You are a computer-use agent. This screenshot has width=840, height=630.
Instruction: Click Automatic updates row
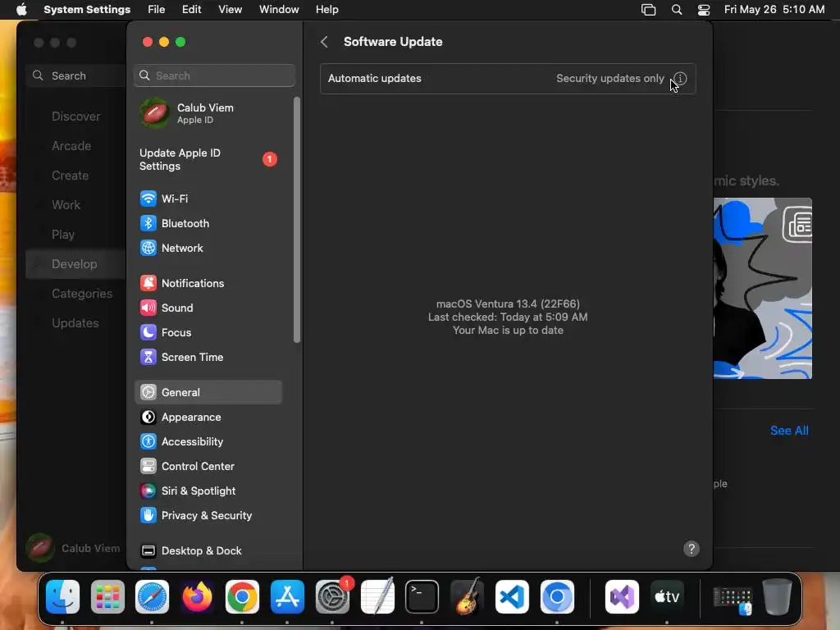(x=508, y=78)
